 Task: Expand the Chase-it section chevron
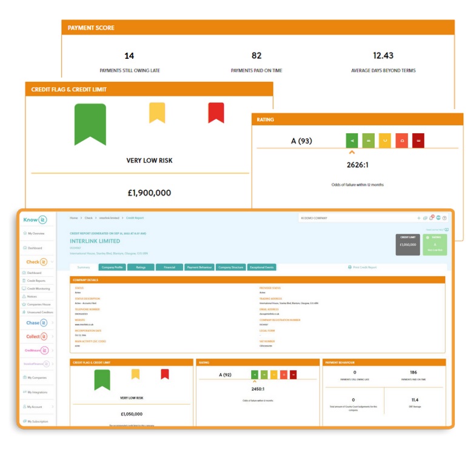53,323
